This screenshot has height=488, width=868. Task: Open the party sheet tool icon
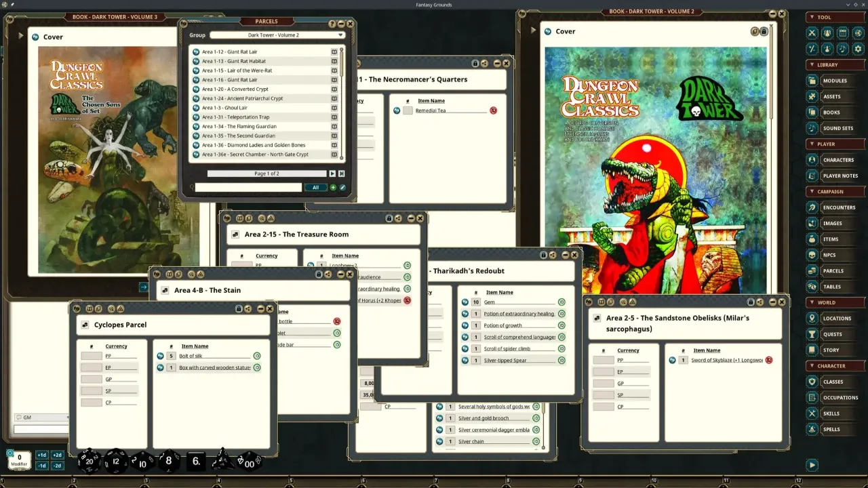[827, 33]
